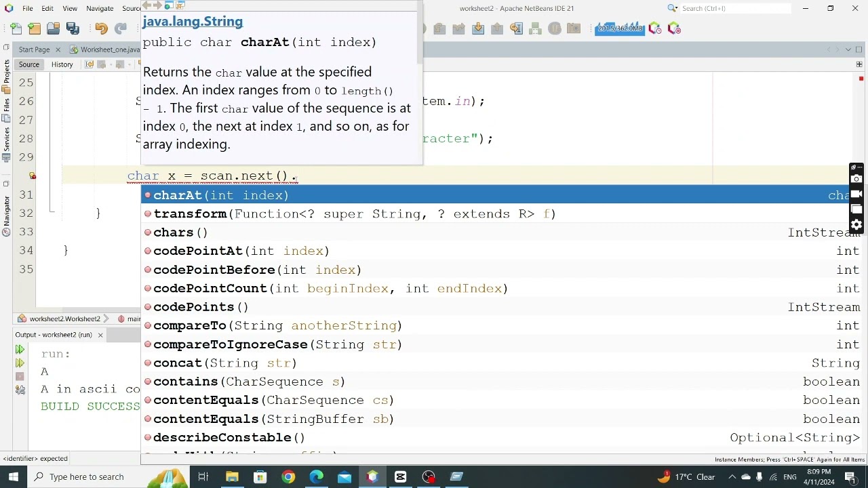
Task: Switch to the Start Page tab
Action: point(34,49)
